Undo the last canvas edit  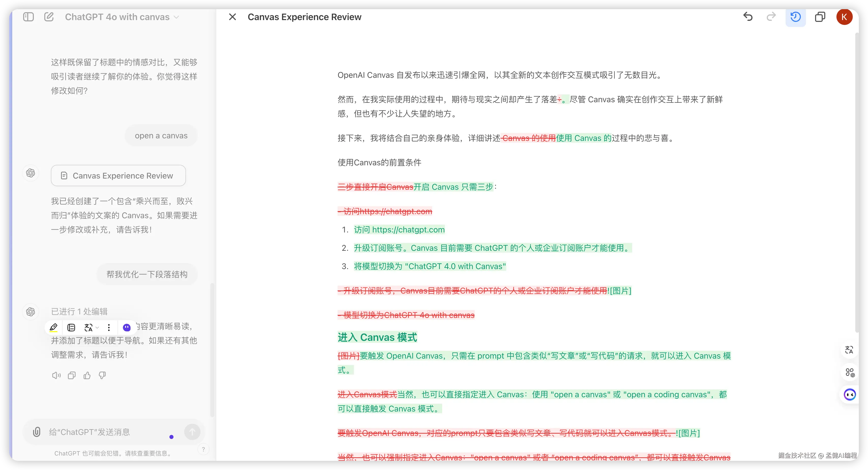tap(748, 17)
